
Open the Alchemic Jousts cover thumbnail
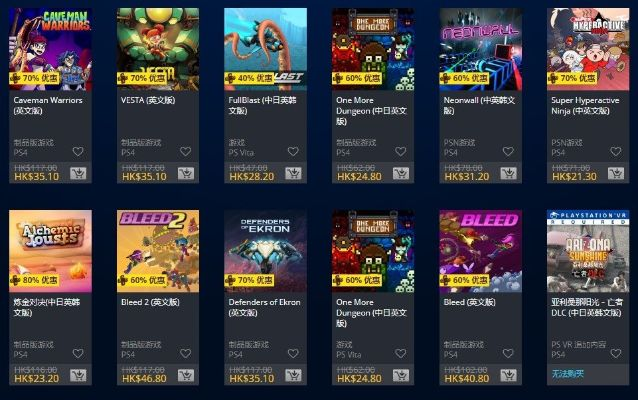point(50,251)
